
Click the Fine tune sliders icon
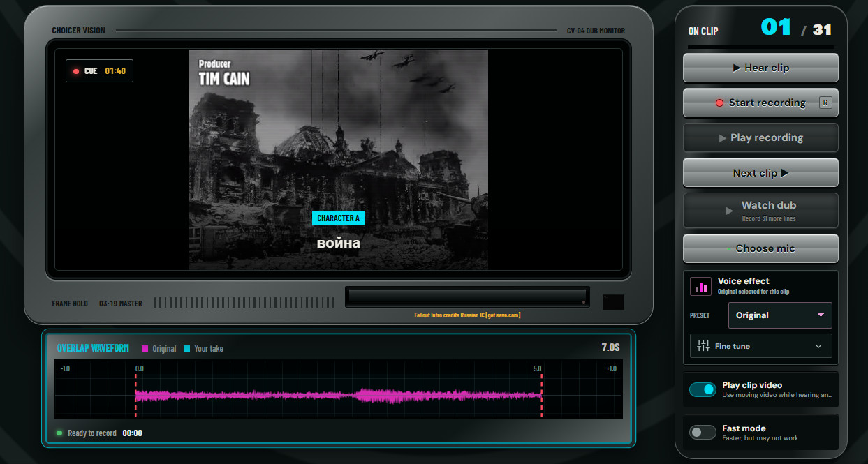[x=703, y=346]
